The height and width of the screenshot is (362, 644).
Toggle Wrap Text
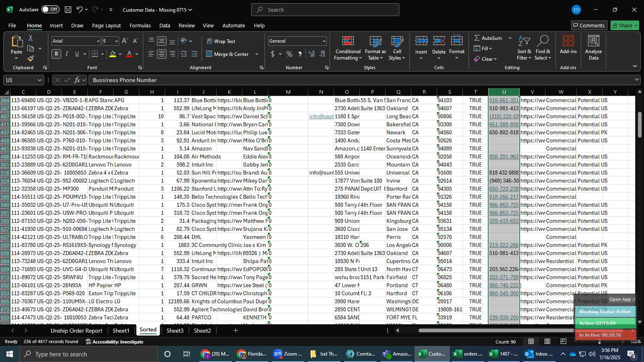coord(221,41)
